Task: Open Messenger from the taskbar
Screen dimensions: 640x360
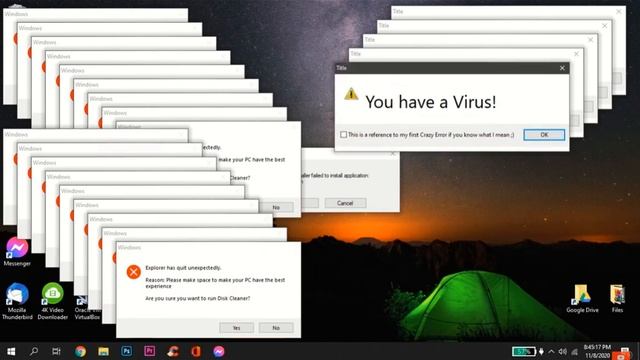Action: [x=219, y=351]
